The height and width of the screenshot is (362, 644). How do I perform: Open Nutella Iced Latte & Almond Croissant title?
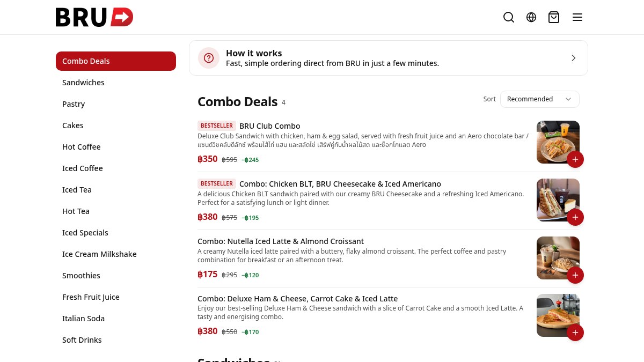[x=281, y=241]
